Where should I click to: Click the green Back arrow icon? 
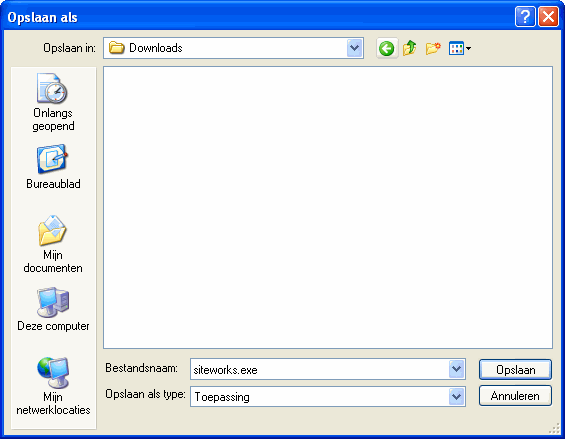[387, 48]
